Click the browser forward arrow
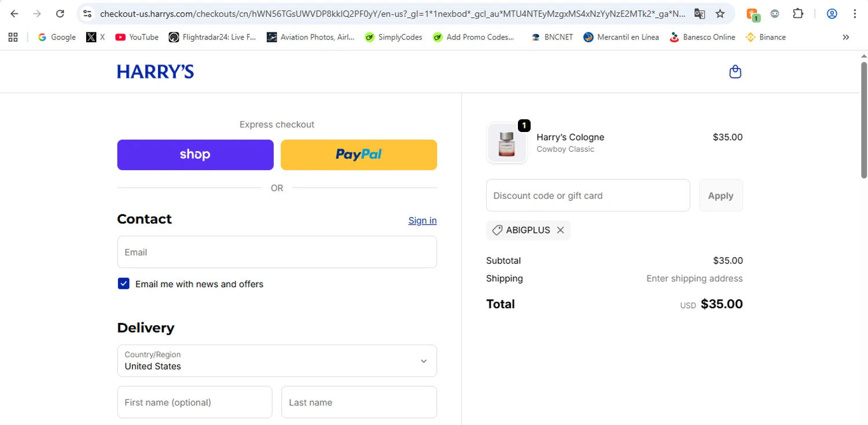The height and width of the screenshot is (425, 868). [37, 13]
